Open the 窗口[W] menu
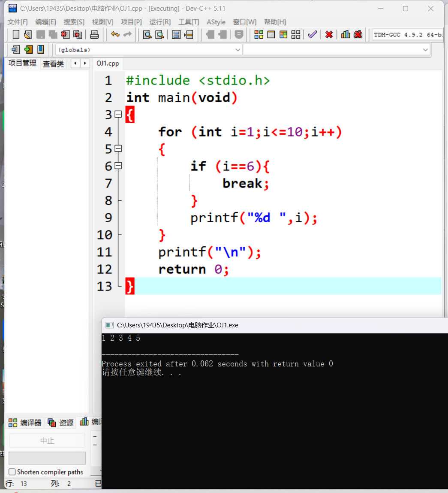 click(245, 22)
